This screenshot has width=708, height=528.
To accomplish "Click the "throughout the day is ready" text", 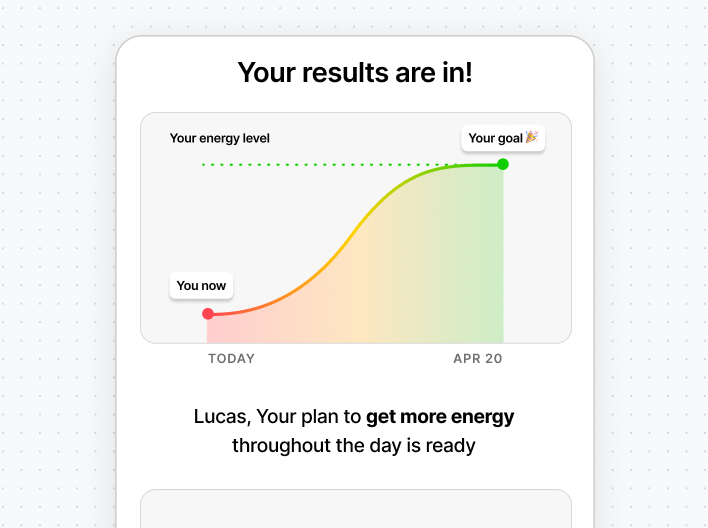I will point(354,445).
